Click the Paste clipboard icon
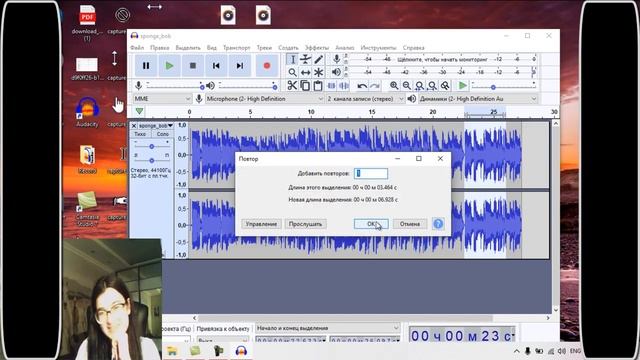The width and height of the screenshot is (640, 360). (318, 86)
